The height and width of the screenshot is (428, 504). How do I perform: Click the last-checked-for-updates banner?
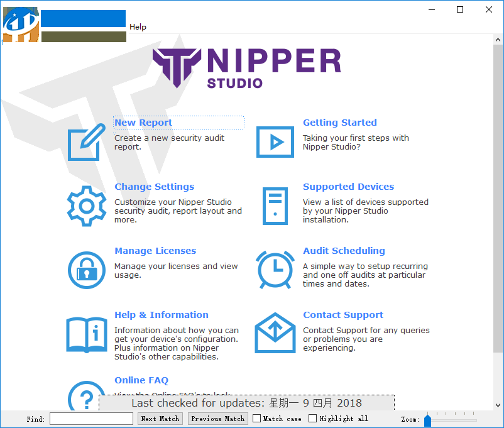click(245, 402)
